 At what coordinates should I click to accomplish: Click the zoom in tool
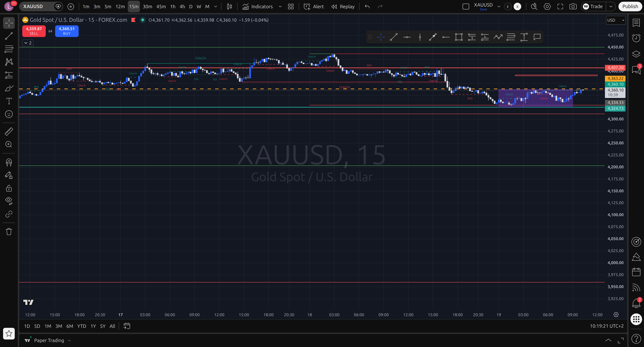pyautogui.click(x=9, y=144)
